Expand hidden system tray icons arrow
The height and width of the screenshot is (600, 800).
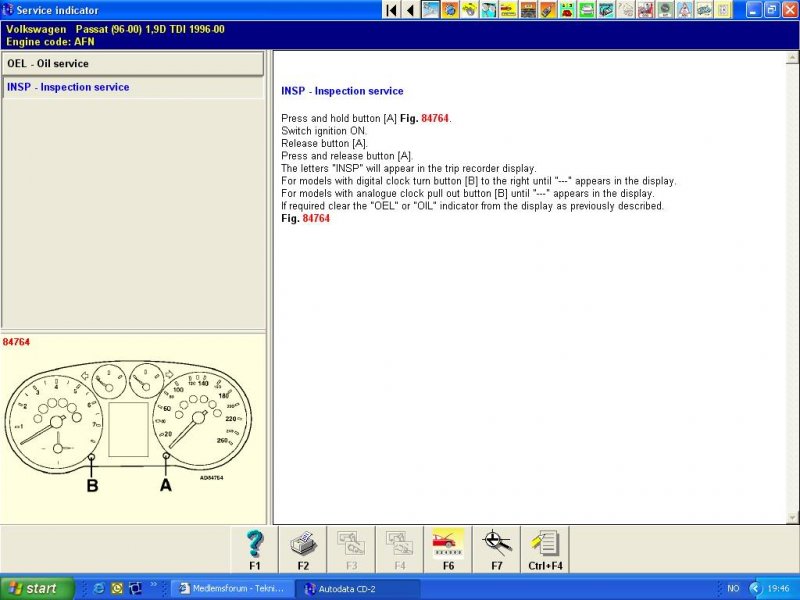(x=755, y=588)
